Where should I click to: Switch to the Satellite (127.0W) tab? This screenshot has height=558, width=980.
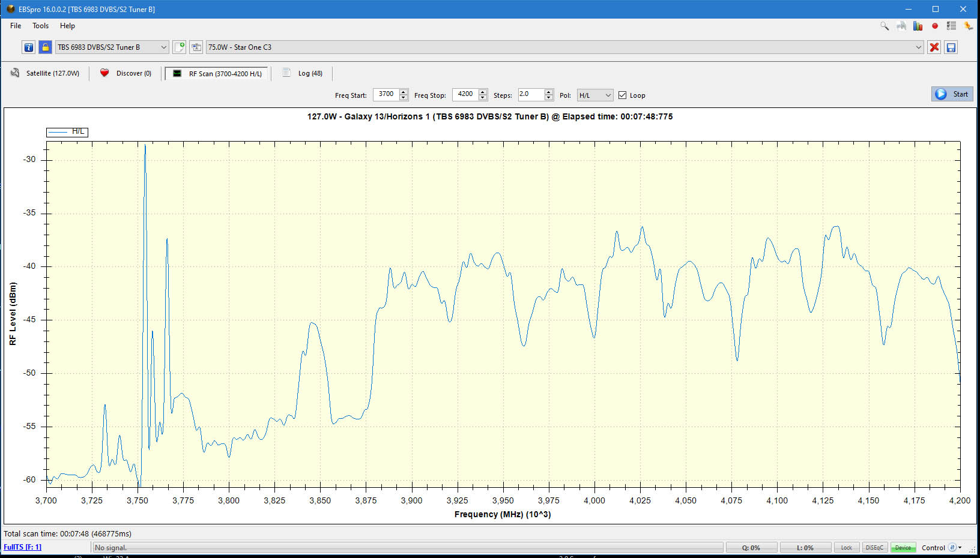point(46,73)
